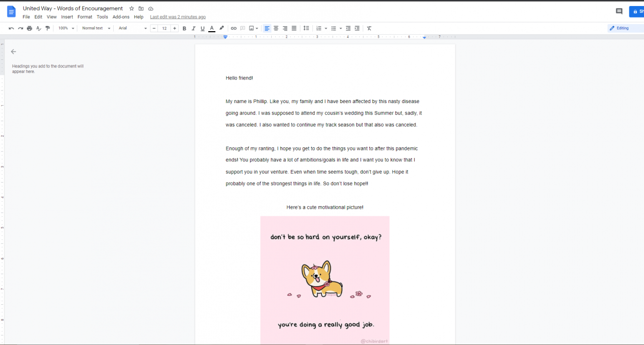Open the Add-ons menu
This screenshot has width=644, height=345.
click(x=121, y=17)
